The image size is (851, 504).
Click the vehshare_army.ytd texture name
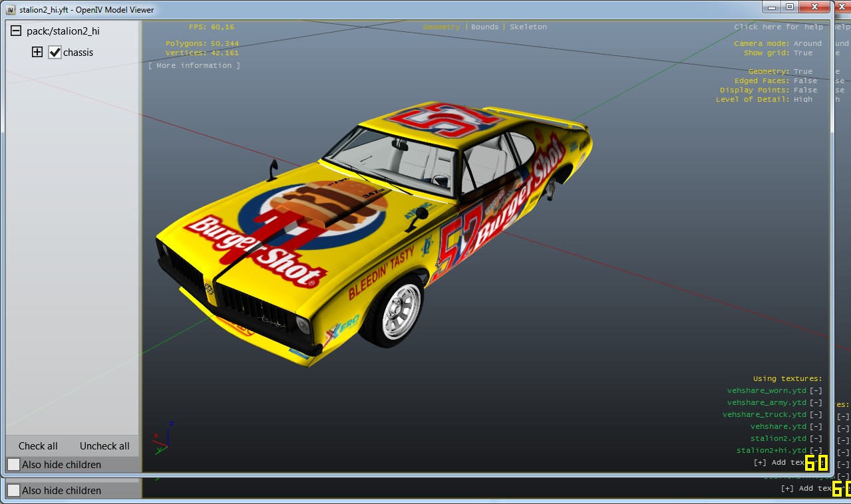click(x=766, y=402)
